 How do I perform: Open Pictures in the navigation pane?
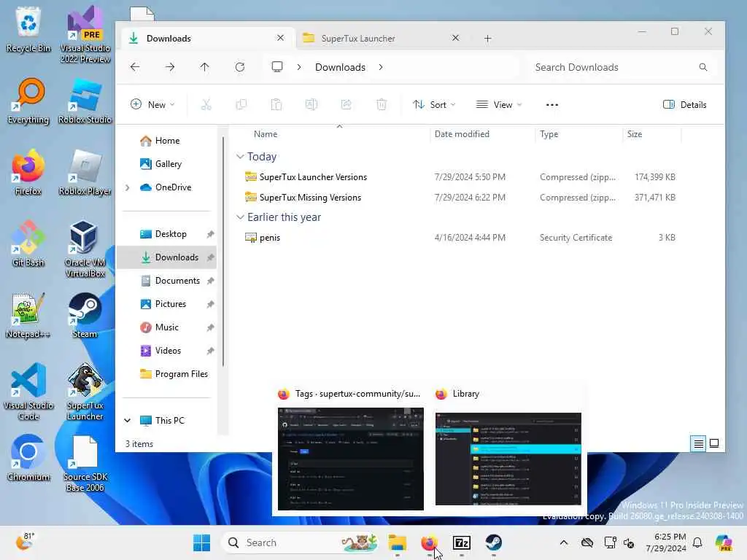(x=167, y=304)
